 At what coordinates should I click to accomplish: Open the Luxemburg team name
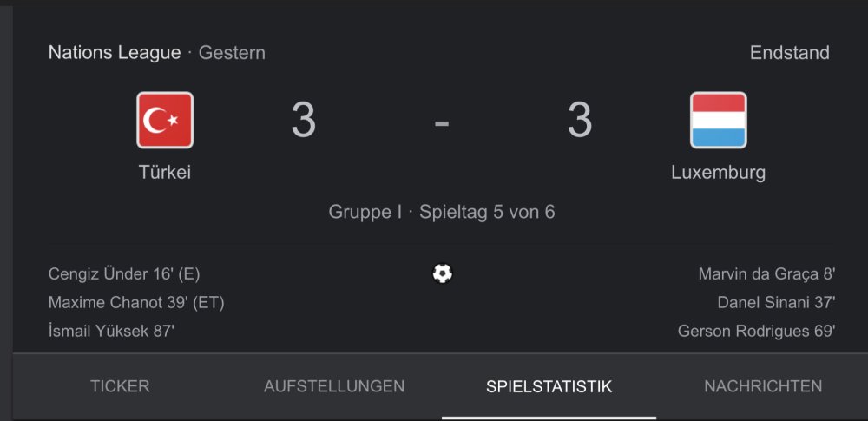tap(718, 173)
